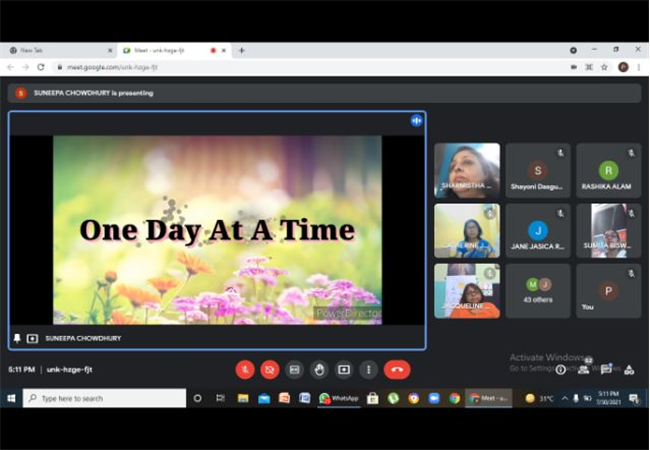Show the participants people panel

584,368
